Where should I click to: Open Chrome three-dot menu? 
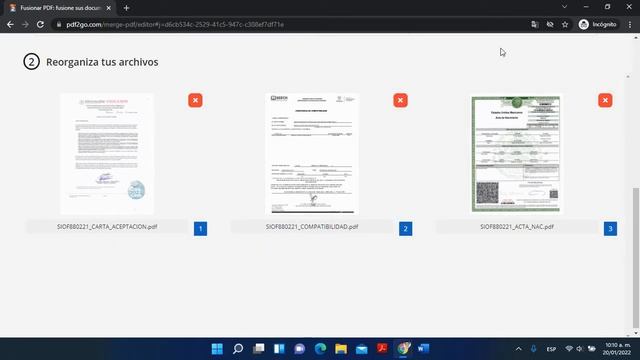pos(630,24)
